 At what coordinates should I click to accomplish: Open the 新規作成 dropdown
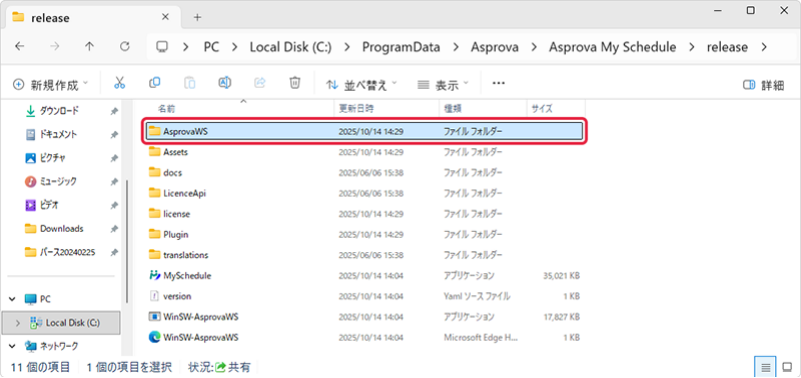[x=50, y=84]
